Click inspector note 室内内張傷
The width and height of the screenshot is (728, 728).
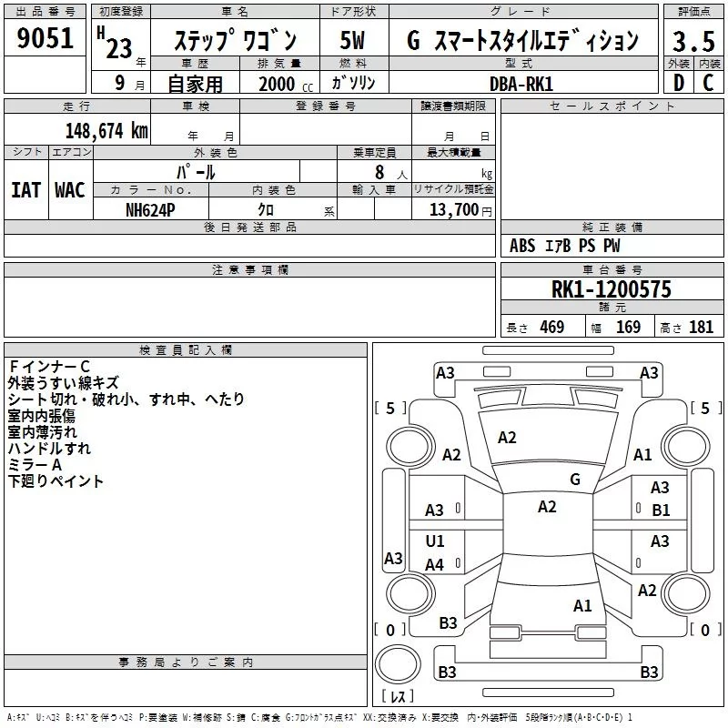coord(41,416)
